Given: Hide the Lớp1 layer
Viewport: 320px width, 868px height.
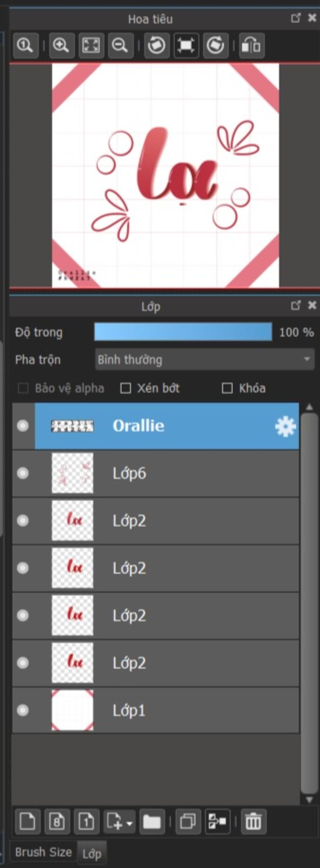Looking at the screenshot, I should [23, 710].
